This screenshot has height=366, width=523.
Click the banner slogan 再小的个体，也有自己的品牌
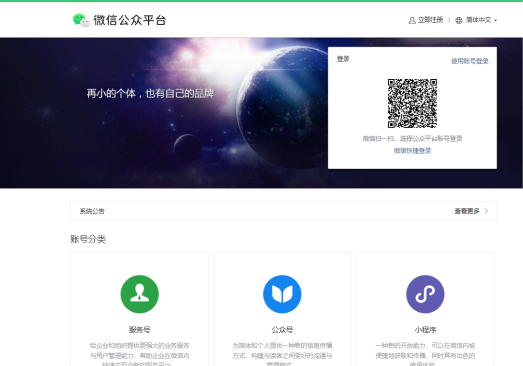150,93
